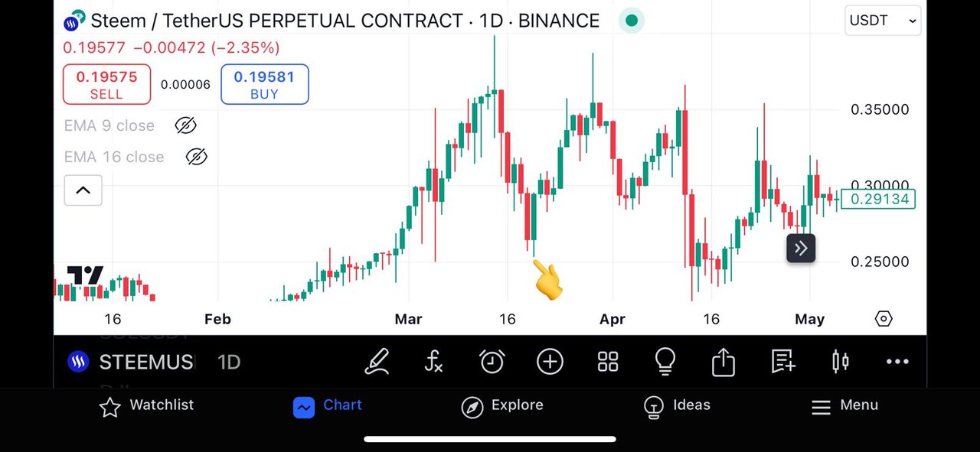
Task: Tap the plus circle icon
Action: click(550, 362)
